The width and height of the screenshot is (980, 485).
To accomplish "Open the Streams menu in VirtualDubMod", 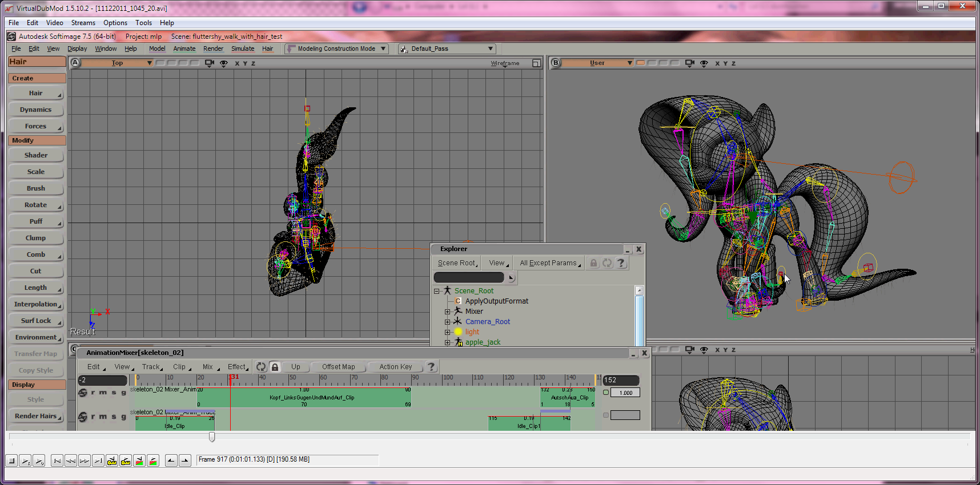I will coord(83,23).
